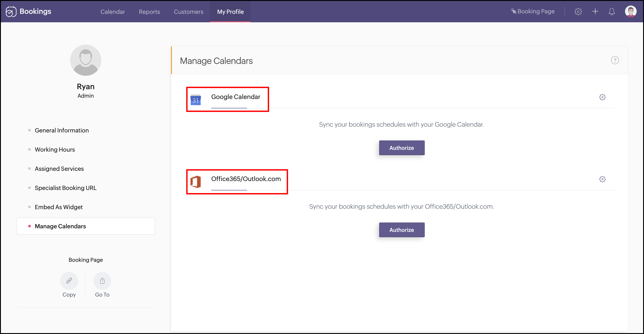This screenshot has width=644, height=334.
Task: Open Working Hours section
Action: 55,150
